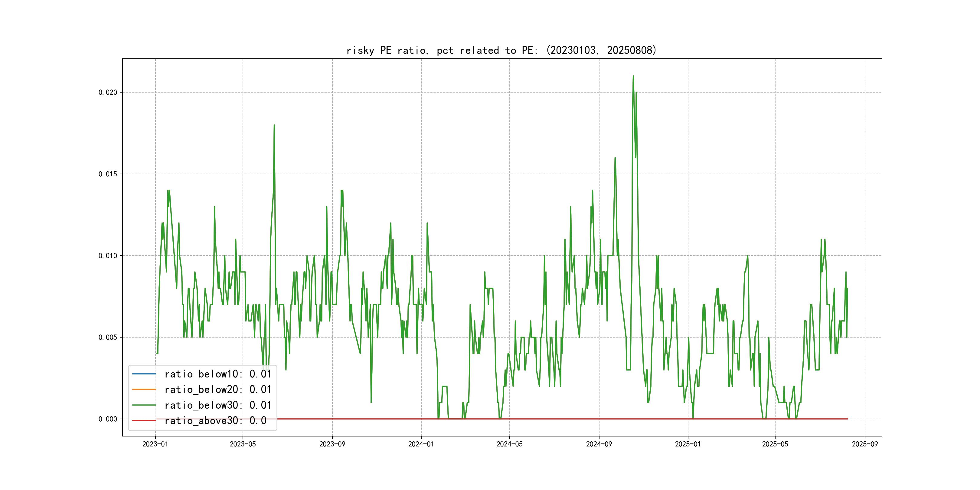The height and width of the screenshot is (490, 980).
Task: Click the blue ratio_below10 legend line swatch
Action: click(144, 374)
